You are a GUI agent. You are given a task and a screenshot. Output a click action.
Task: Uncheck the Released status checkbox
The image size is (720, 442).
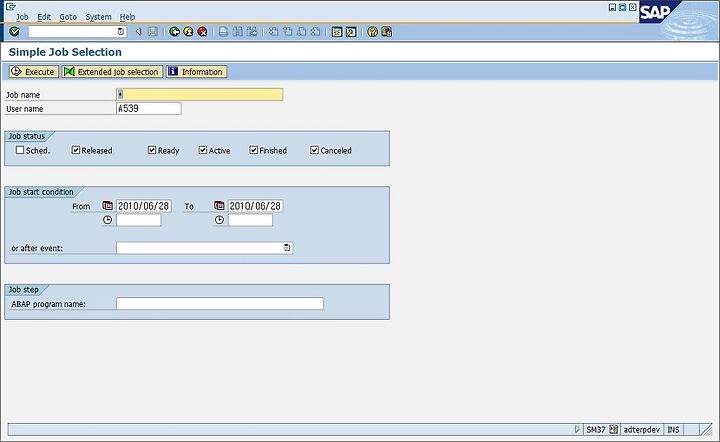[x=76, y=150]
